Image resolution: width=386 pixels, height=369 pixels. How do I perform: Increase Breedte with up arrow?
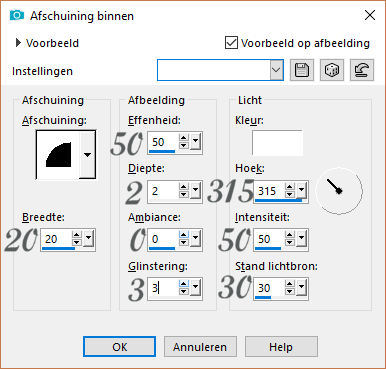pos(77,235)
